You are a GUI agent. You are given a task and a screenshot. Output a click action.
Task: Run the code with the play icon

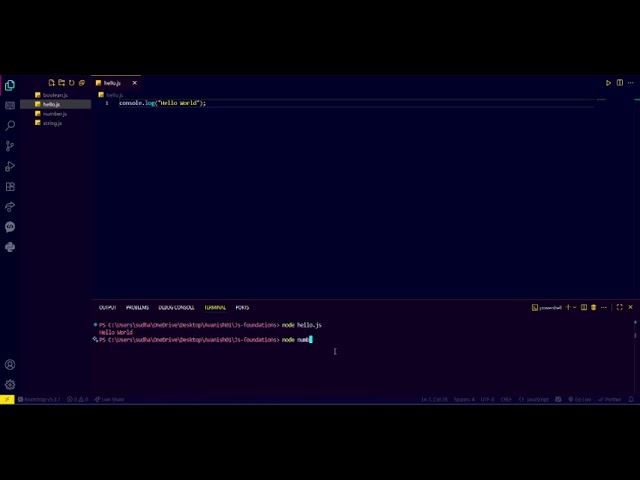(608, 83)
